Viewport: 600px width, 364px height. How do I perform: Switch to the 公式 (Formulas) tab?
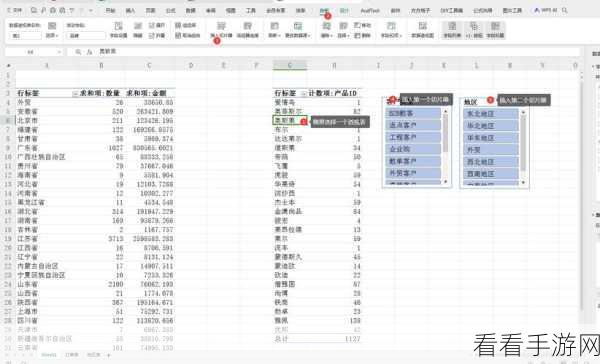tap(171, 10)
